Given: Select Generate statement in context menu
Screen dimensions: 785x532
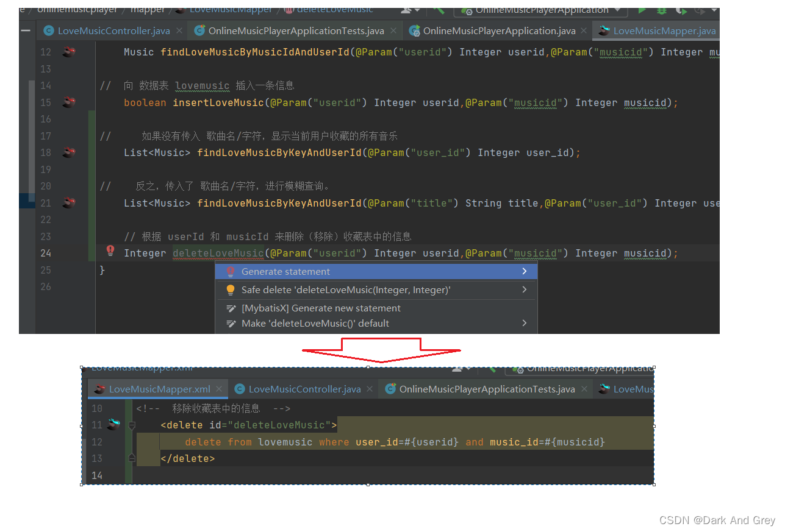Looking at the screenshot, I should 376,271.
